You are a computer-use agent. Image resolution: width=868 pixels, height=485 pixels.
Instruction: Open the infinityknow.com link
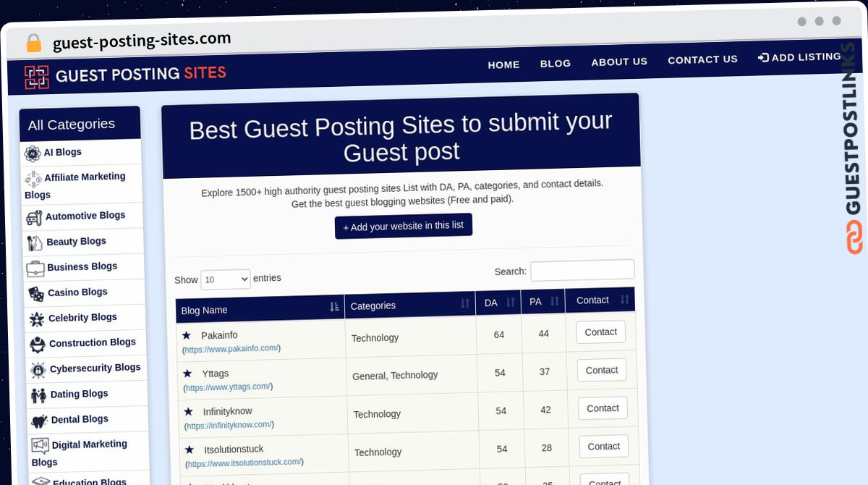pos(229,426)
